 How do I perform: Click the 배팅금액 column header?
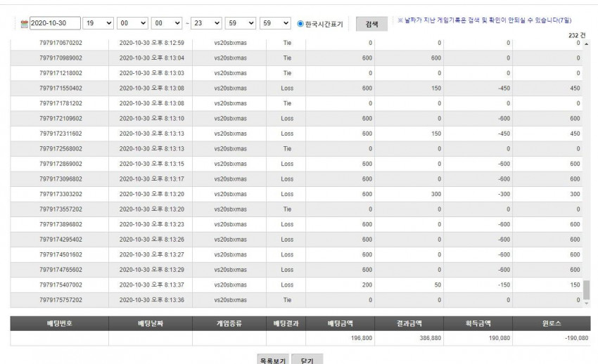pyautogui.click(x=341, y=323)
